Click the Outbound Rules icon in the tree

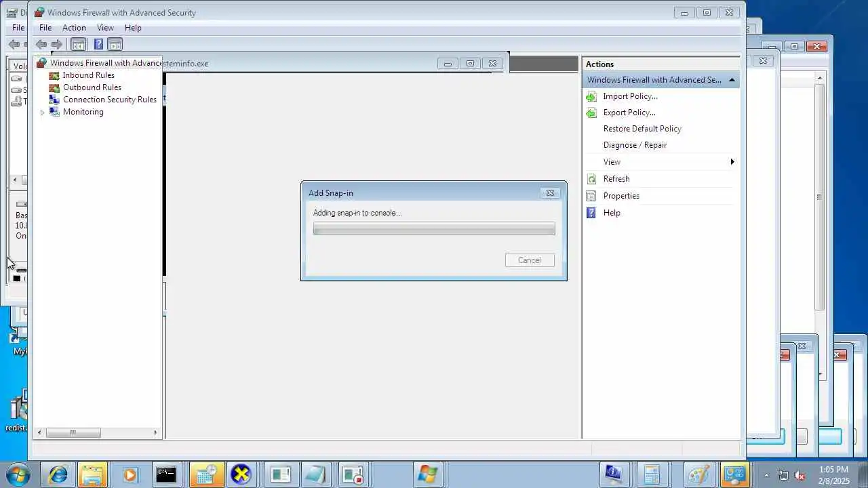54,87
